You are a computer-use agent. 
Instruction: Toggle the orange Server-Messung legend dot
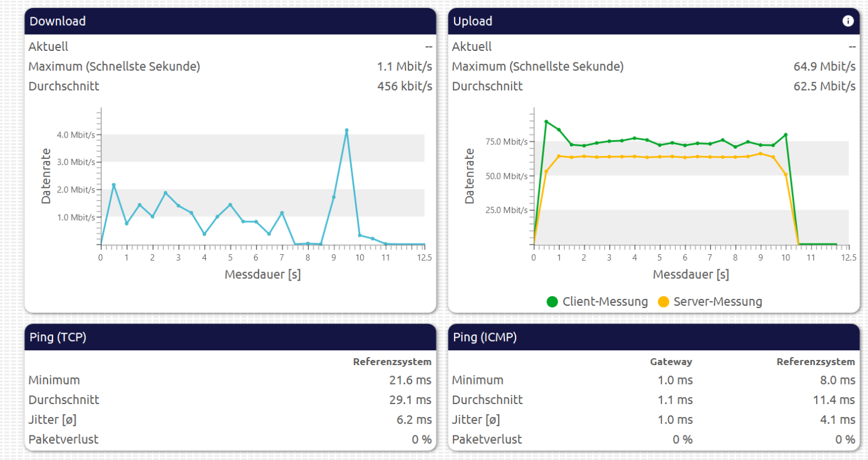pos(663,302)
